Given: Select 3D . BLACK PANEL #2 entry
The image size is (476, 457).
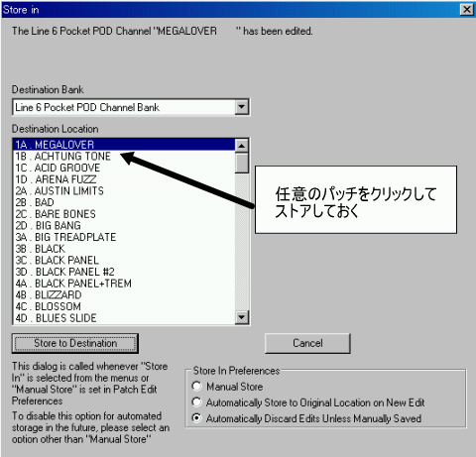Looking at the screenshot, I should (x=124, y=272).
